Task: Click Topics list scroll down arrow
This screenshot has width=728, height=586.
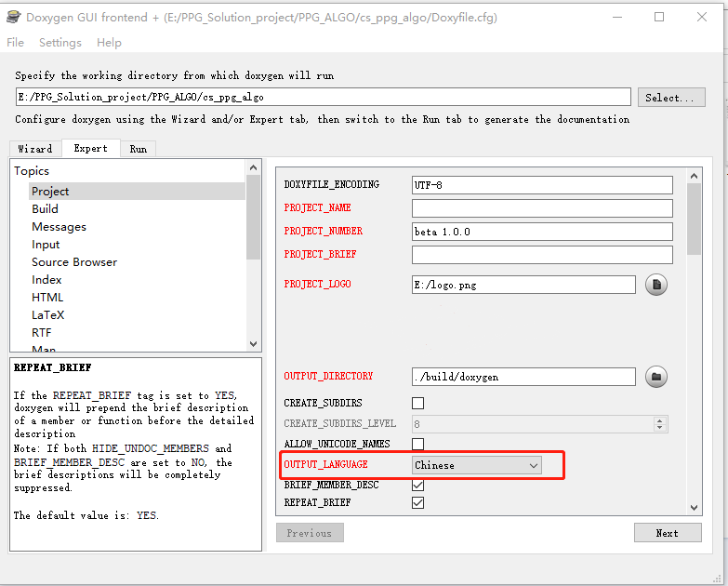Action: click(x=253, y=344)
